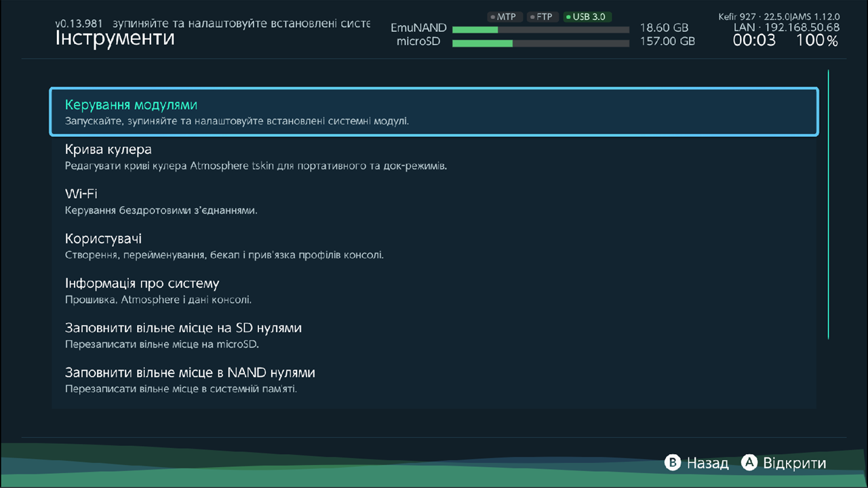Click the 157.00 GB microSD size value
Image resolution: width=868 pixels, height=488 pixels.
click(667, 41)
